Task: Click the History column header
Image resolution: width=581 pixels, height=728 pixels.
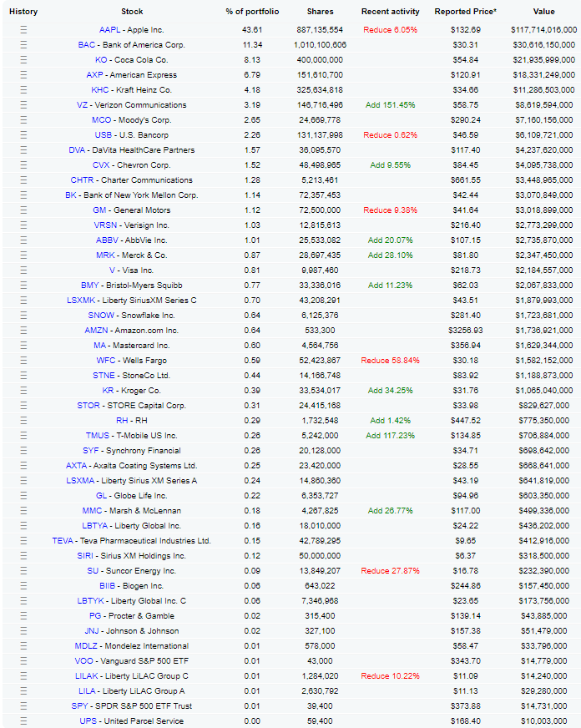Action: pyautogui.click(x=23, y=12)
